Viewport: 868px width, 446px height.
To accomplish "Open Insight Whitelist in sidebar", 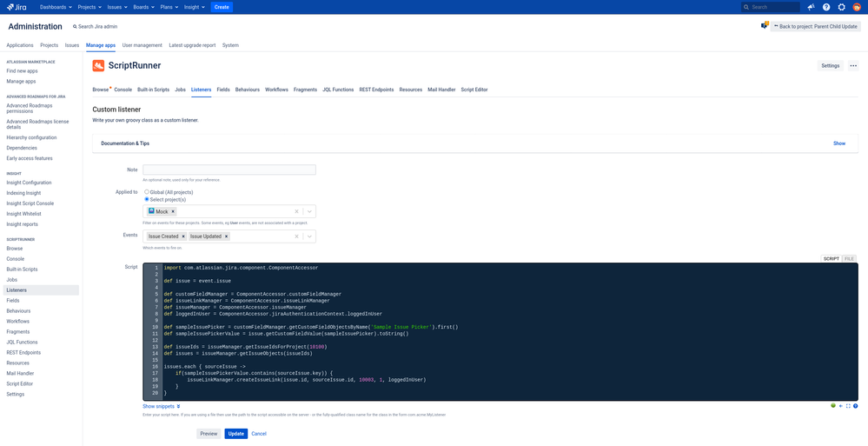I will coord(23,214).
